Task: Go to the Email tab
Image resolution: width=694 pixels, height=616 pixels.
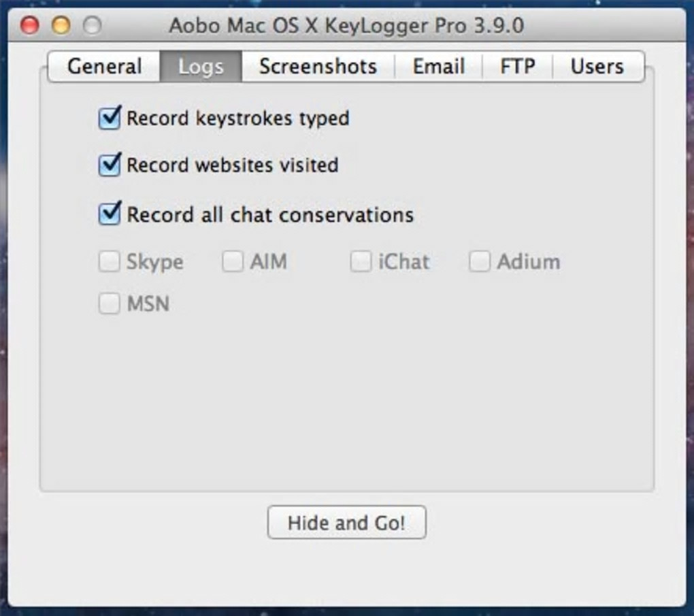Action: click(438, 67)
